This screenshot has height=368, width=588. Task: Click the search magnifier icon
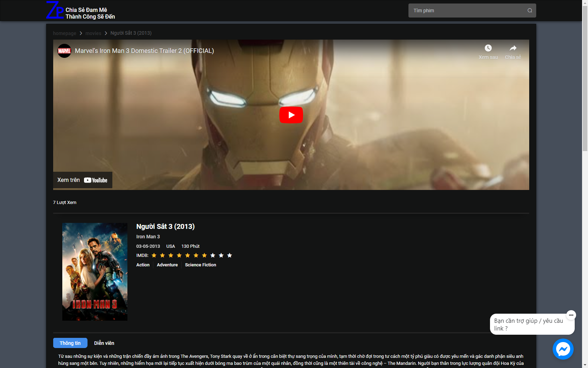[x=530, y=11]
